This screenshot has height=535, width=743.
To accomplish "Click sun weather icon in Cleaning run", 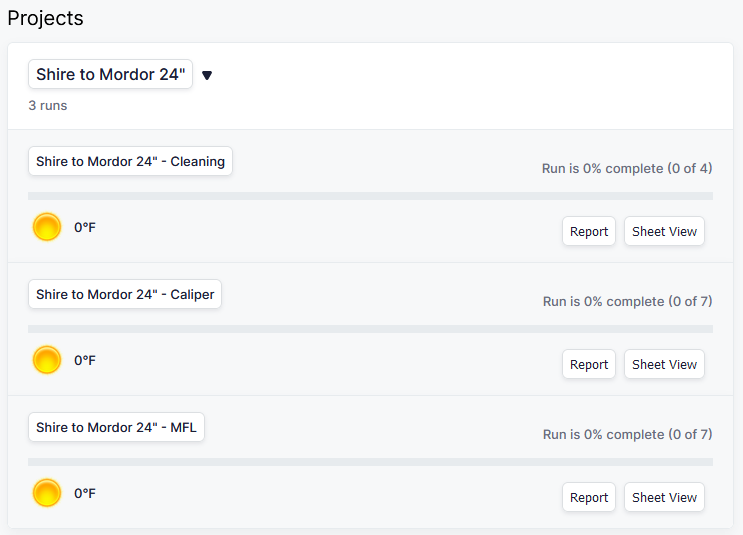I will click(47, 228).
